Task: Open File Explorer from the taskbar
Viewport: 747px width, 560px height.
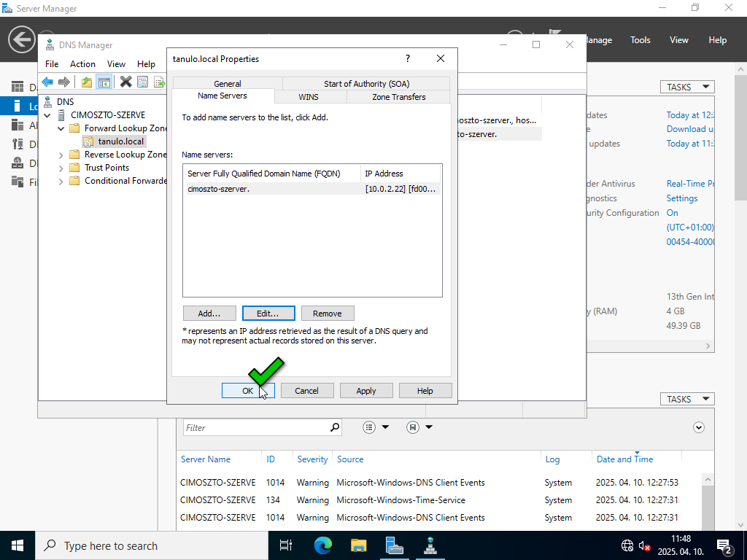Action: tap(358, 545)
